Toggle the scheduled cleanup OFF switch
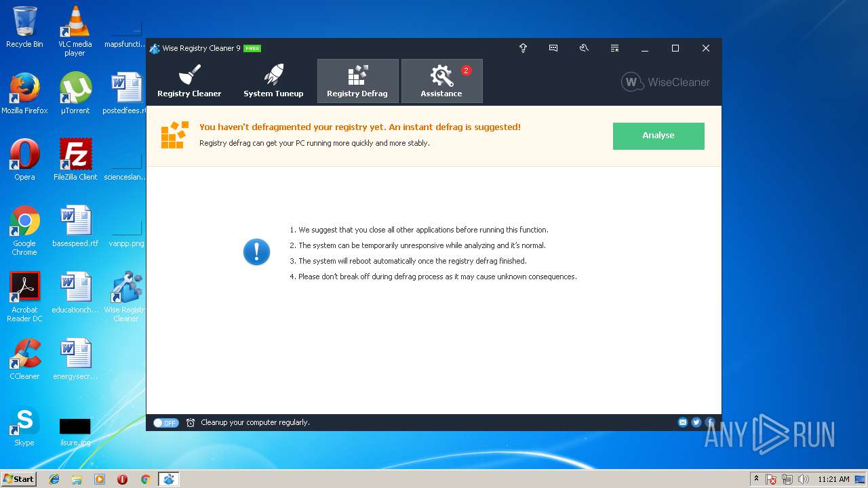The height and width of the screenshot is (488, 868). click(165, 423)
